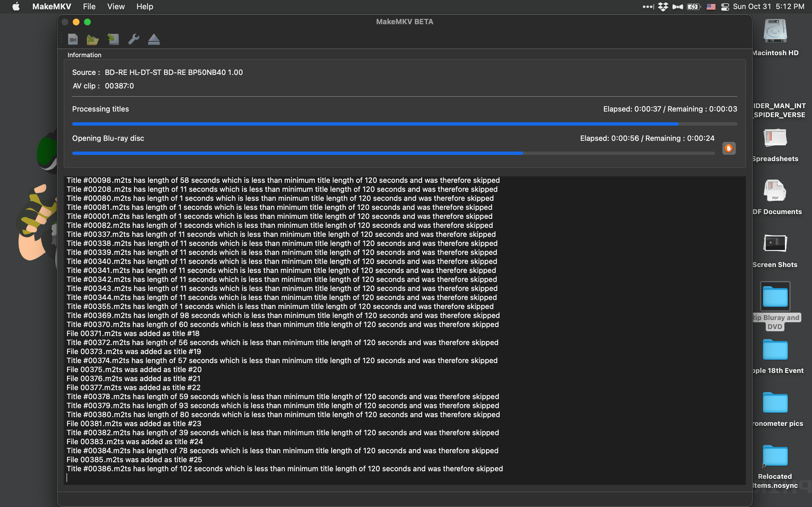Open the View menu
Image resolution: width=812 pixels, height=507 pixels.
pyautogui.click(x=116, y=7)
